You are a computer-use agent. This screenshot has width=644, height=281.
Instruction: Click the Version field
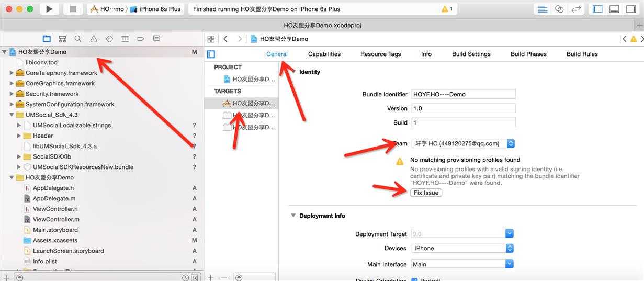[x=463, y=108]
